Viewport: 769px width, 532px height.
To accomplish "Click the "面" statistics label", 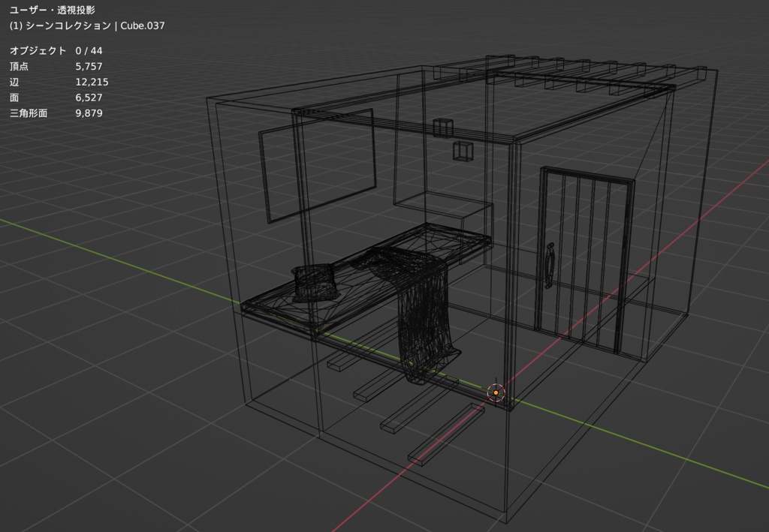I will (x=14, y=98).
